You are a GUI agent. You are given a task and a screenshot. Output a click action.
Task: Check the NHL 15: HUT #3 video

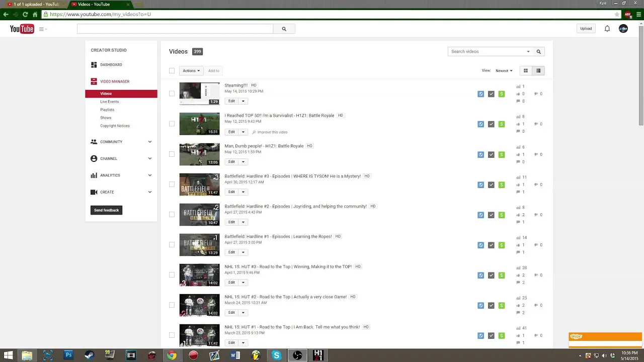(x=172, y=275)
